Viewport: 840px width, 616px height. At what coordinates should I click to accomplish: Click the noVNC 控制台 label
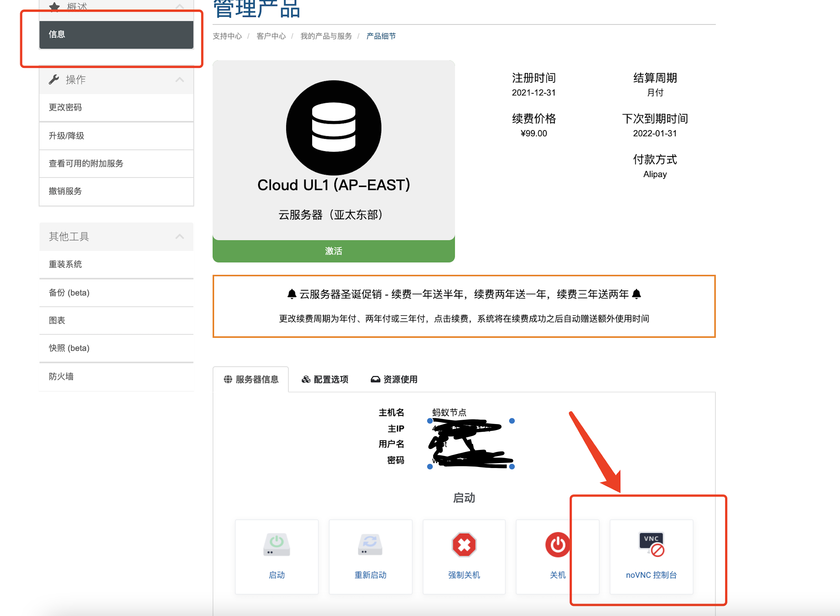point(651,575)
